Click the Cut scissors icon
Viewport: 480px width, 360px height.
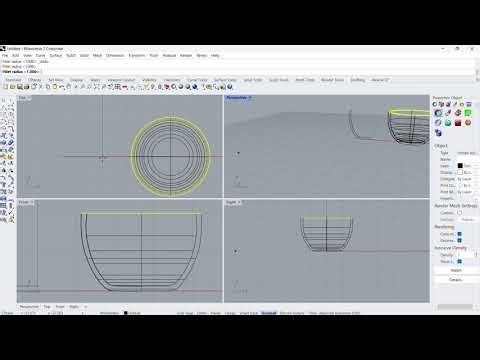[x=41, y=87]
